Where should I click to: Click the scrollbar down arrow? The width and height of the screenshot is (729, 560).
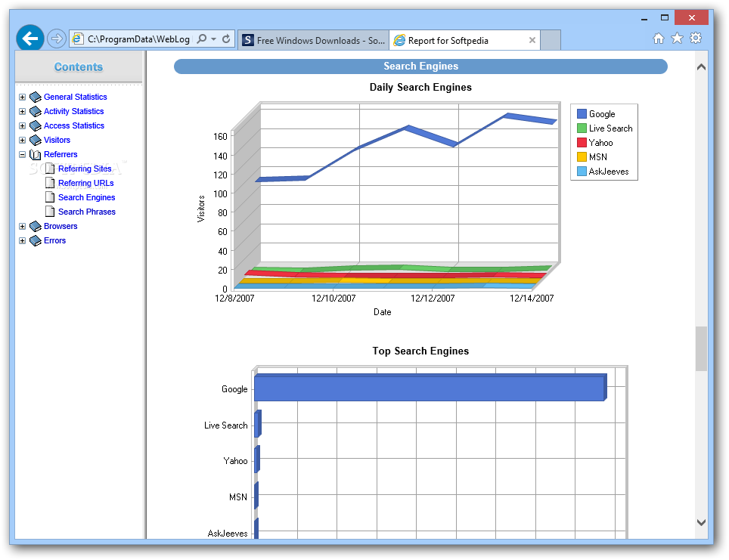701,523
